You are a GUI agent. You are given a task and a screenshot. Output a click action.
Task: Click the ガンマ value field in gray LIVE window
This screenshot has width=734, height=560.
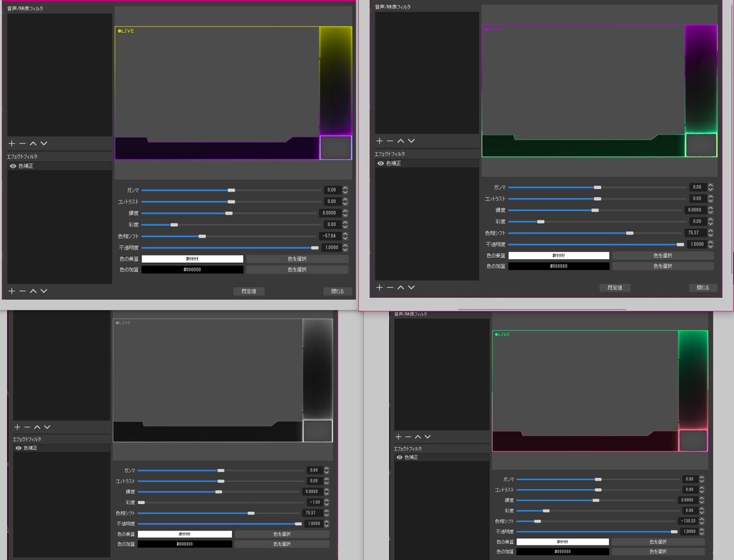pyautogui.click(x=314, y=470)
